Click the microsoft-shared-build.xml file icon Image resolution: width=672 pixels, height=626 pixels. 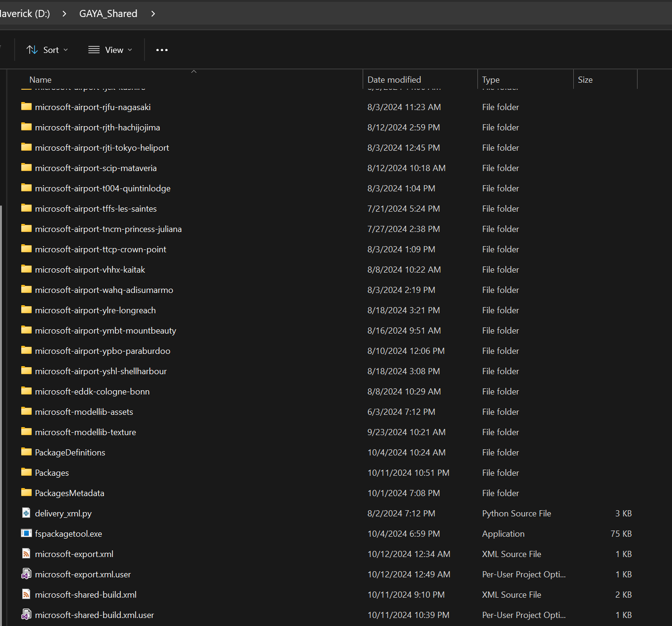(x=26, y=594)
